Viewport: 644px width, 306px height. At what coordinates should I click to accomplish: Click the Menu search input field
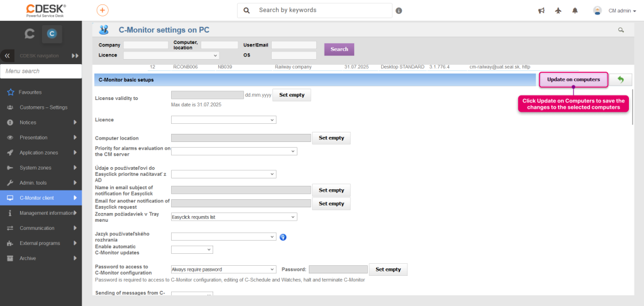coord(41,71)
